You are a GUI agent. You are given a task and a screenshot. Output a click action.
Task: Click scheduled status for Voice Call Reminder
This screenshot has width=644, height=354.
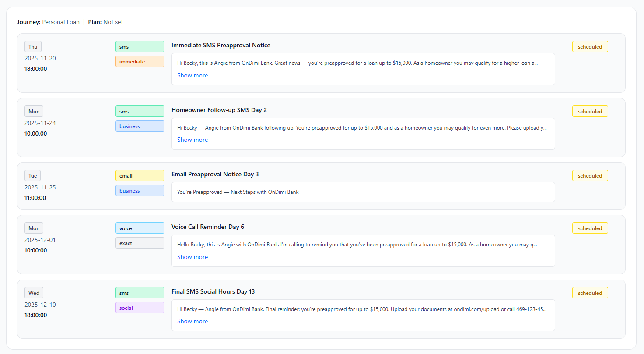pyautogui.click(x=590, y=228)
